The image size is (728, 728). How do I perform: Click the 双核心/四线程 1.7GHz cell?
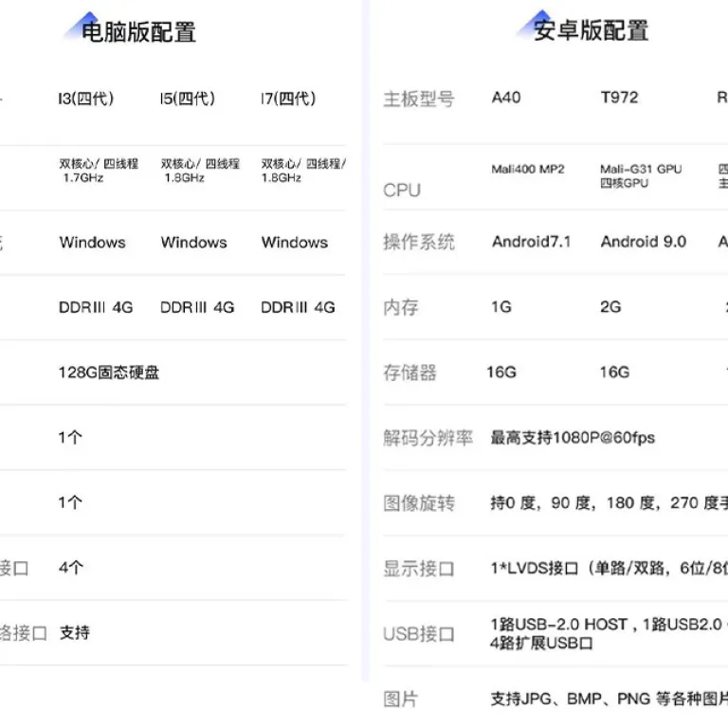click(x=99, y=171)
